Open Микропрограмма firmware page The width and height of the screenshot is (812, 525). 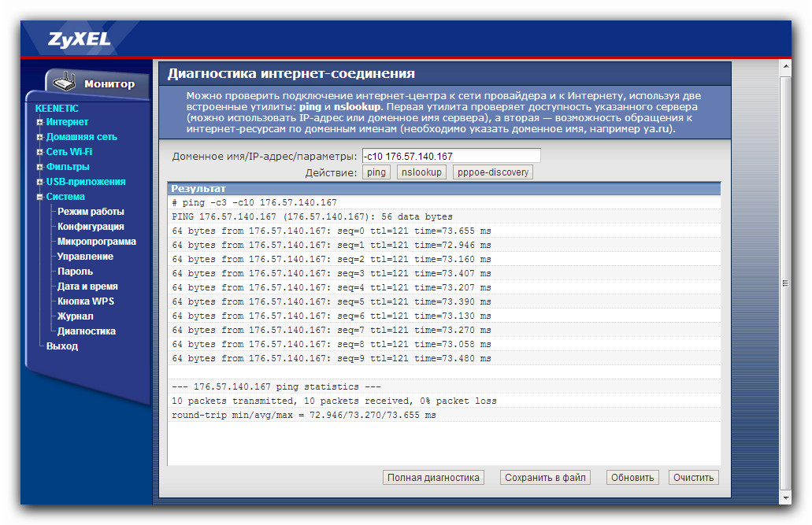(96, 242)
